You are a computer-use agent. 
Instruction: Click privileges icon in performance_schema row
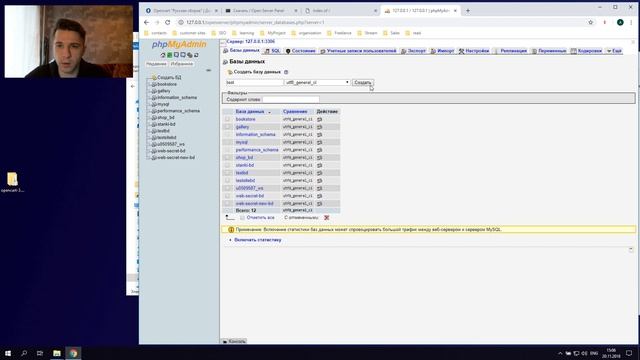pyautogui.click(x=320, y=150)
